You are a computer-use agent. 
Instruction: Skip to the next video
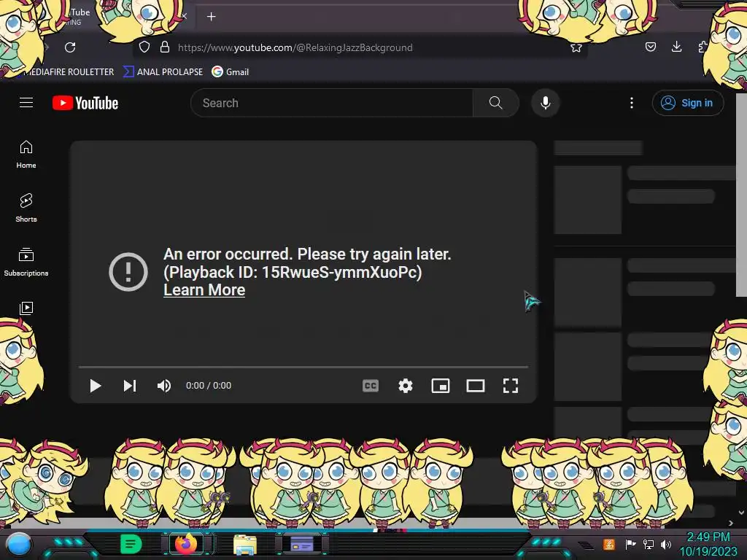point(130,386)
